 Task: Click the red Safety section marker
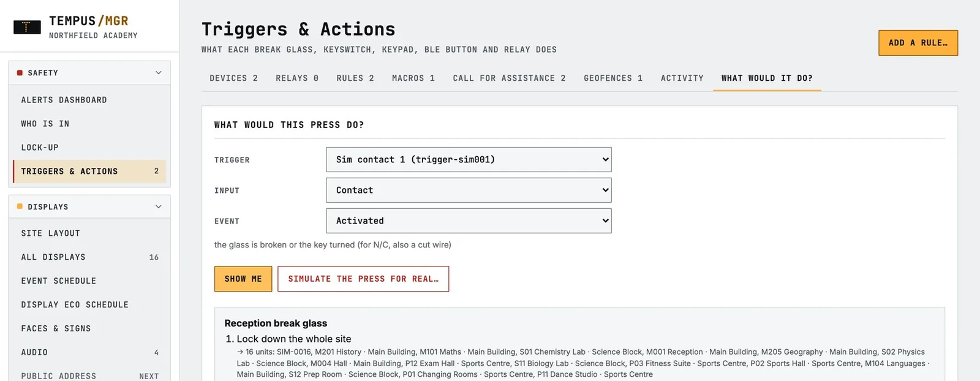click(x=20, y=73)
